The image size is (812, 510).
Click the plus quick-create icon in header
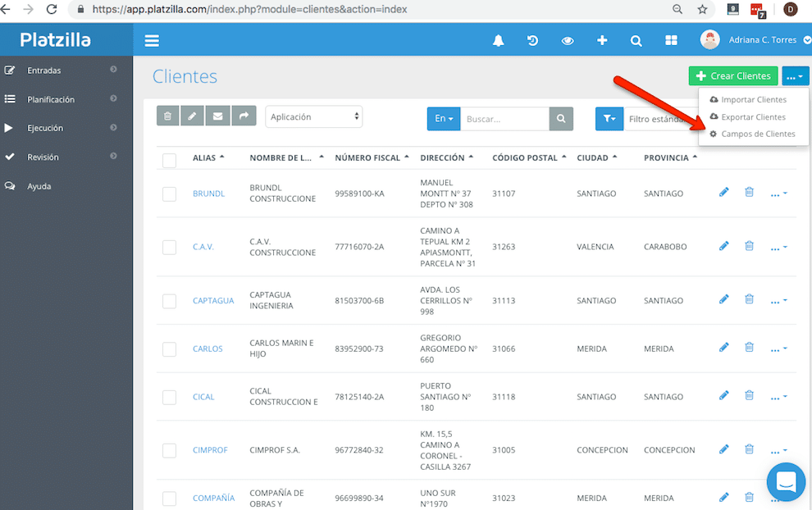coord(602,40)
